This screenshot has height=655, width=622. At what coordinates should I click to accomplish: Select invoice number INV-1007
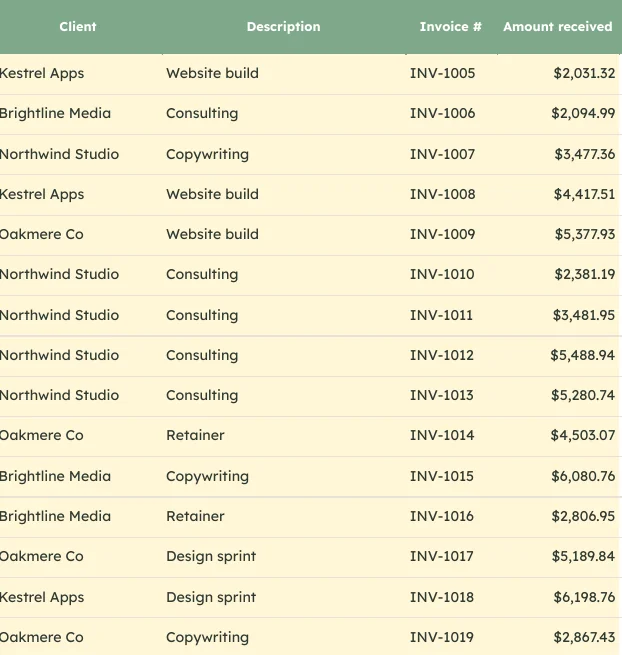tap(442, 154)
